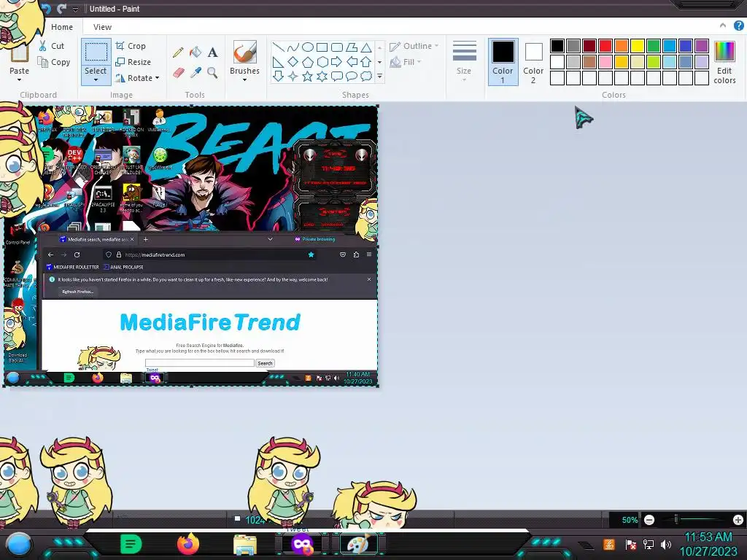
Task: Click the rectangular Select tool
Action: click(96, 52)
